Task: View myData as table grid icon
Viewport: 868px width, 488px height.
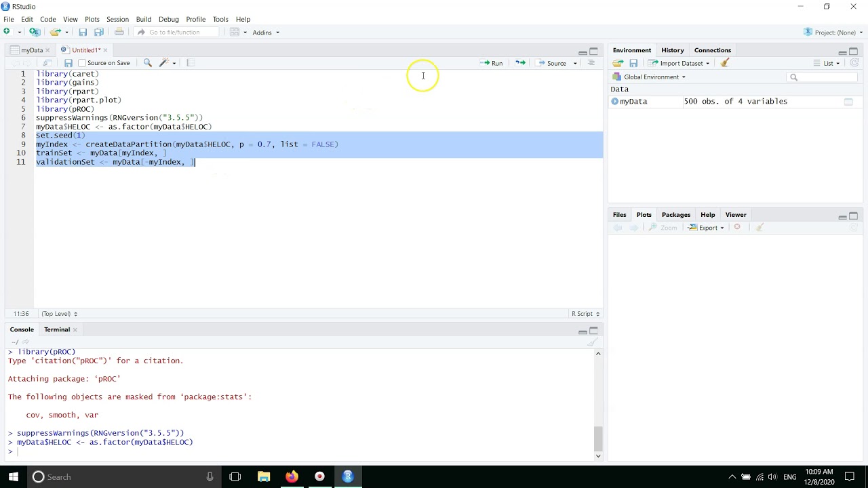Action: click(x=848, y=102)
